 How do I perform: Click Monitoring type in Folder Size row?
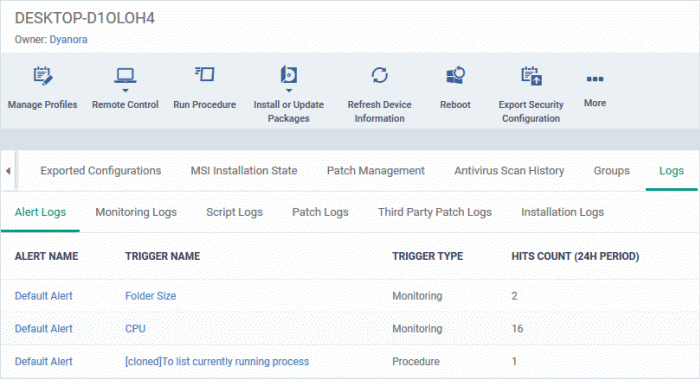(417, 296)
